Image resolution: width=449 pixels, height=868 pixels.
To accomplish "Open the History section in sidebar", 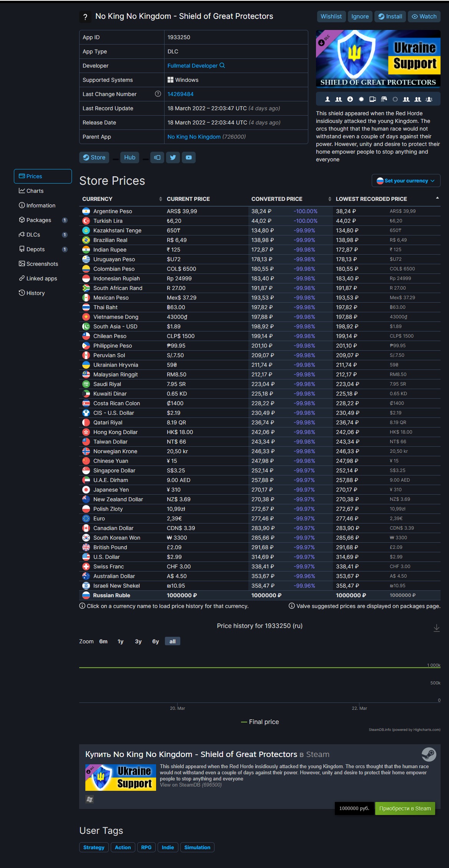I will (43, 293).
